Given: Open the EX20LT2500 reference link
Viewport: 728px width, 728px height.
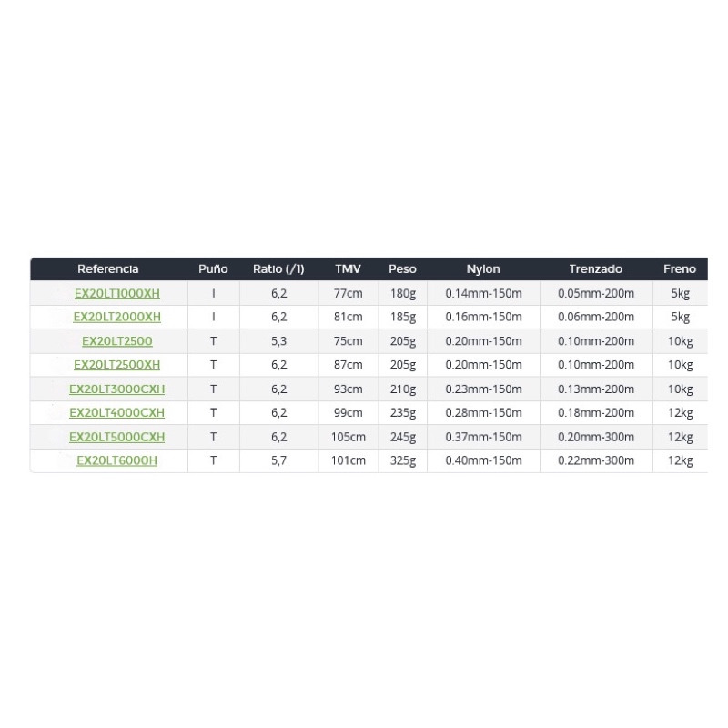Looking at the screenshot, I should tap(117, 341).
